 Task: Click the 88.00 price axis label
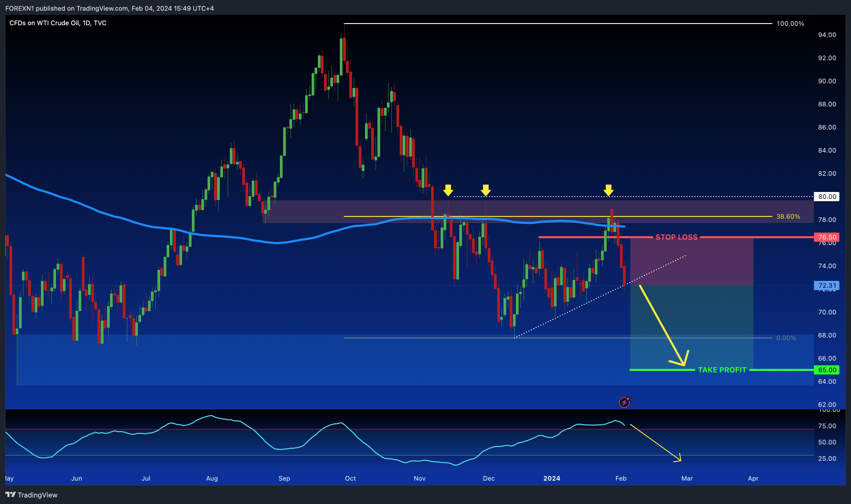tap(827, 104)
